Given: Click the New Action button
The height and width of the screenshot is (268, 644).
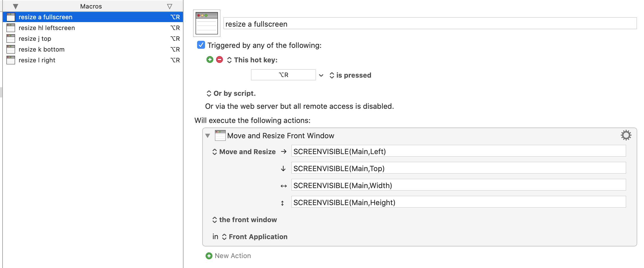Looking at the screenshot, I should (233, 256).
